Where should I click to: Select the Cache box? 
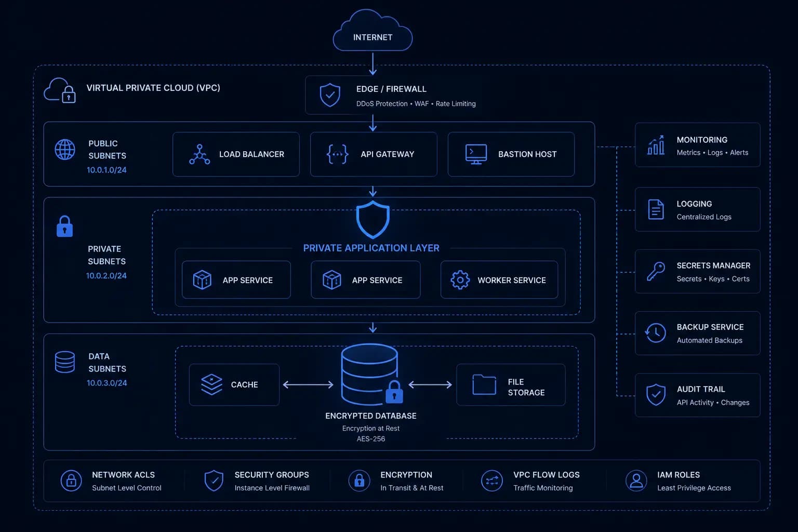pyautogui.click(x=234, y=384)
